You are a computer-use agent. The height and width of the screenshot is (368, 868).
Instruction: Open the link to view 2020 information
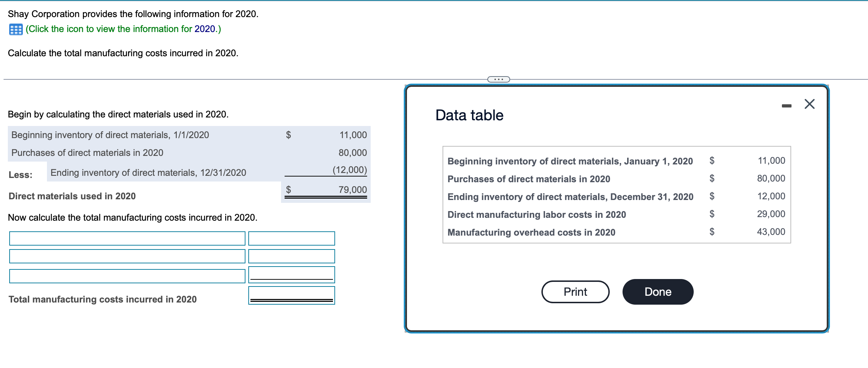click(x=123, y=29)
